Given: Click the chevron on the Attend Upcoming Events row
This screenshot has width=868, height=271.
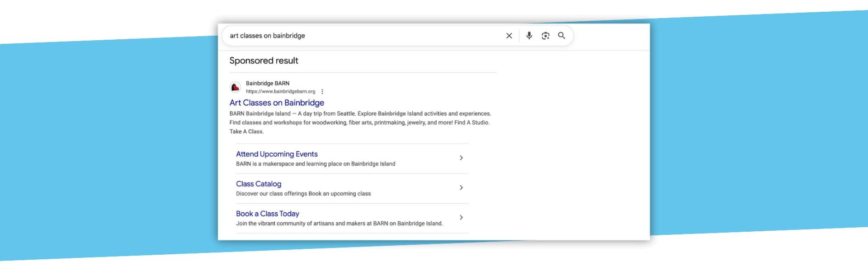Looking at the screenshot, I should (461, 158).
